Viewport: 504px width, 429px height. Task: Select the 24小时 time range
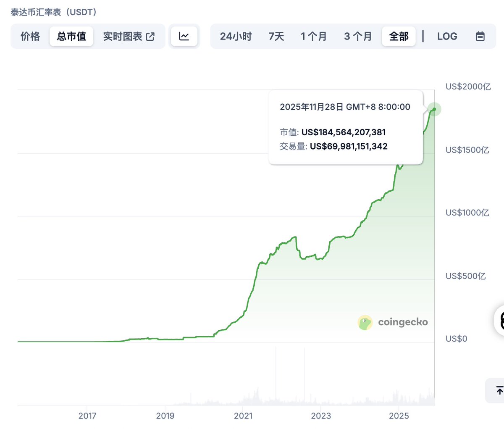[236, 37]
